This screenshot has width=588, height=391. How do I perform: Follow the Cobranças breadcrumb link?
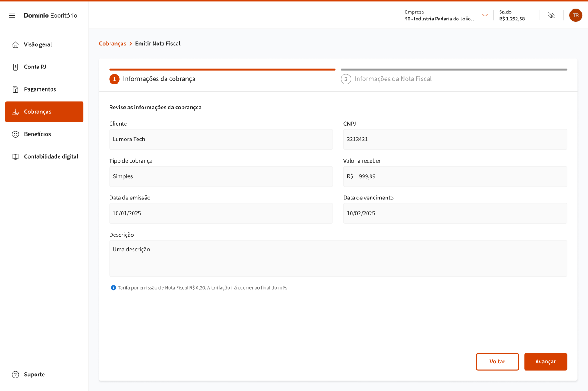click(112, 44)
